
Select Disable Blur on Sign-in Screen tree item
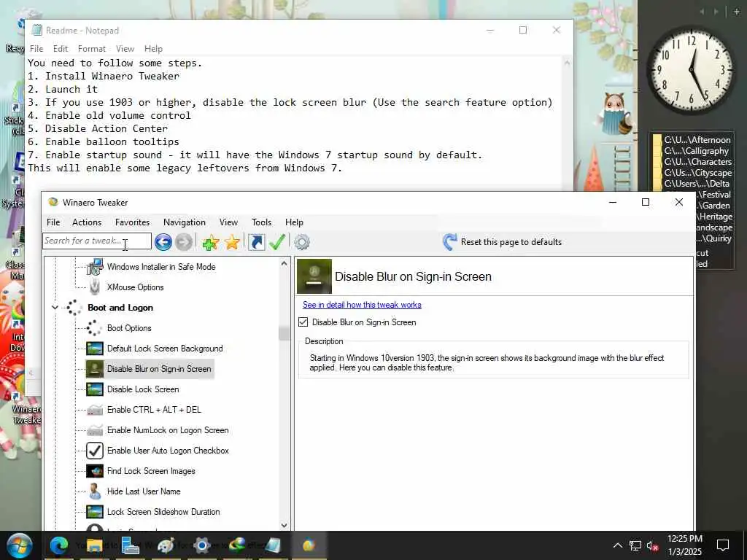159,369
